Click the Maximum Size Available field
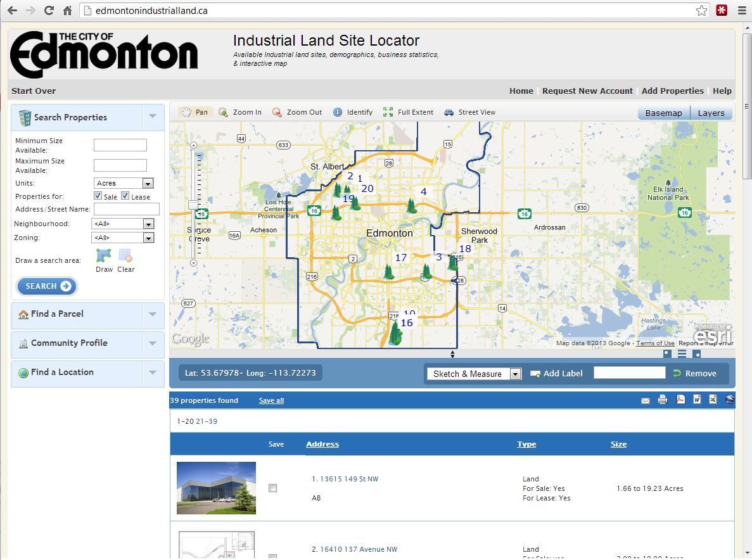 tap(120, 165)
